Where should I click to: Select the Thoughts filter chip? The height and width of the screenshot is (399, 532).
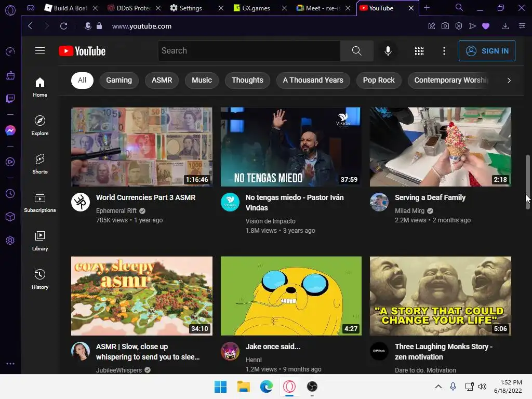247,81
